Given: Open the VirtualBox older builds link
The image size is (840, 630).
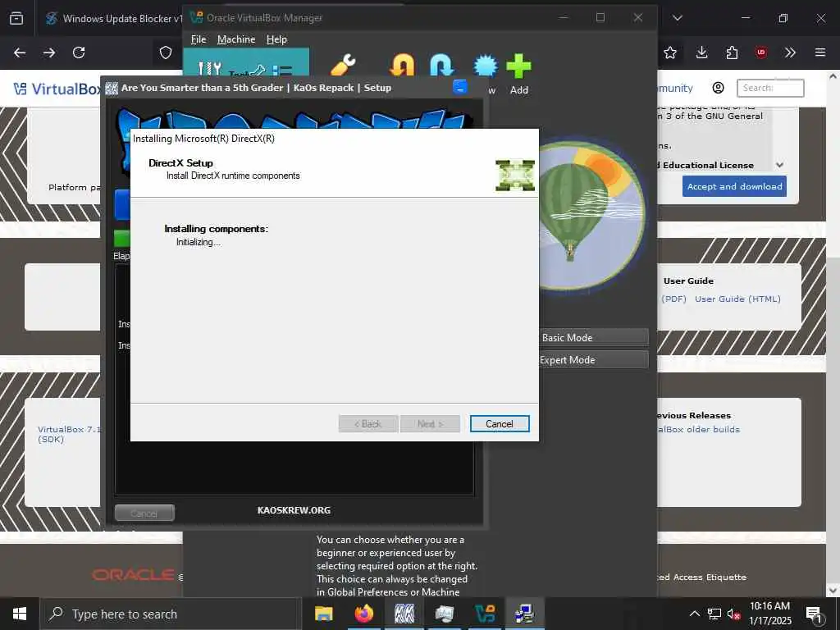Looking at the screenshot, I should click(699, 429).
